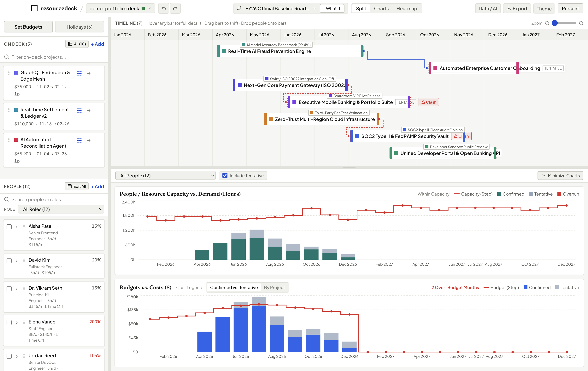Open the All Roles (12) dropdown
This screenshot has height=371, width=588.
61,209
